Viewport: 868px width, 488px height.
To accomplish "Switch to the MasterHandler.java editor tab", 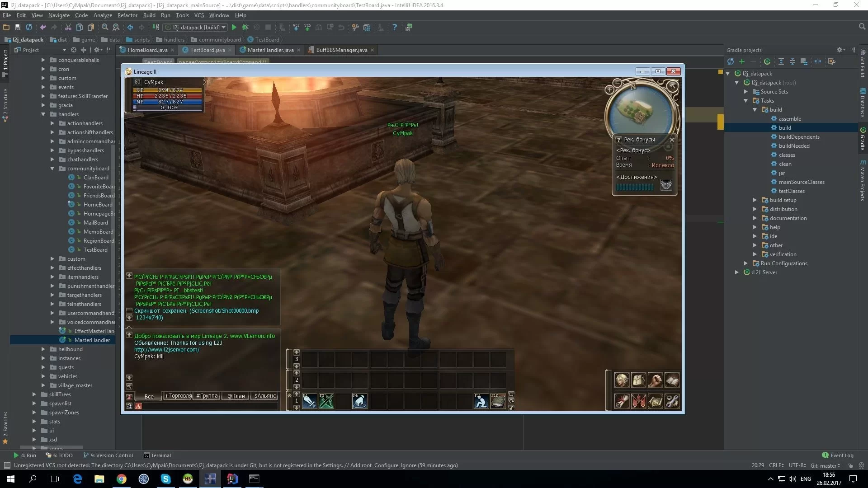I will pyautogui.click(x=270, y=50).
